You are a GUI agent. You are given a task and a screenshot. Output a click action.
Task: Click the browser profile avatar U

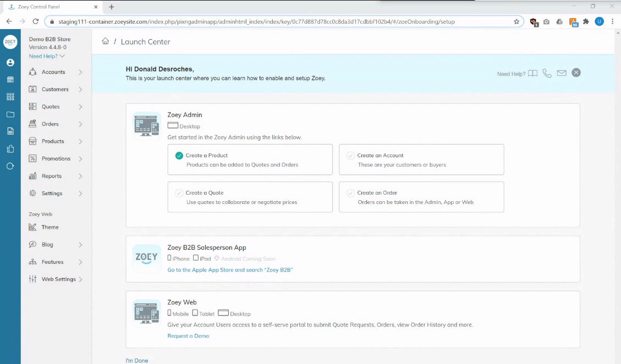(599, 22)
